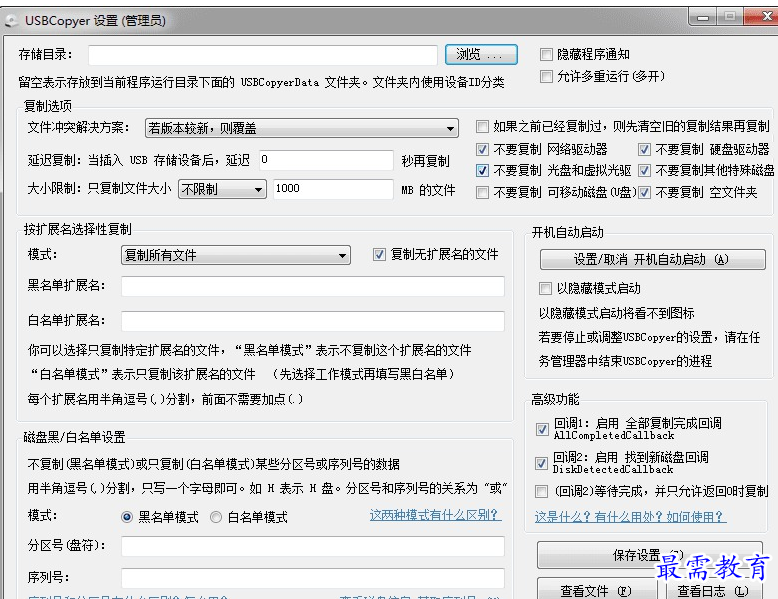Open 这是什么?有什么用处?如何使用? link
This screenshot has width=778, height=599.
[x=630, y=517]
